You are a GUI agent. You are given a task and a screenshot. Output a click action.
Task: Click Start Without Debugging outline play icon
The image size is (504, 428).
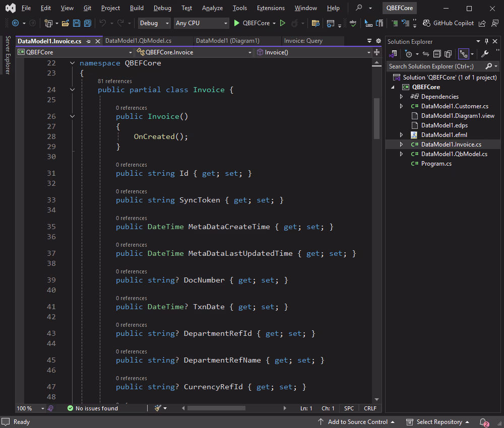click(x=283, y=23)
